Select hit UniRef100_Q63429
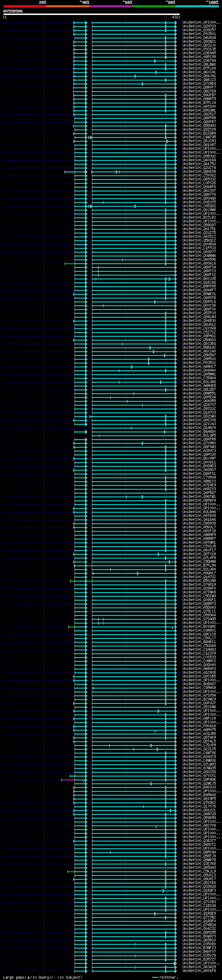This screenshot has height=980, width=222. click(x=199, y=967)
